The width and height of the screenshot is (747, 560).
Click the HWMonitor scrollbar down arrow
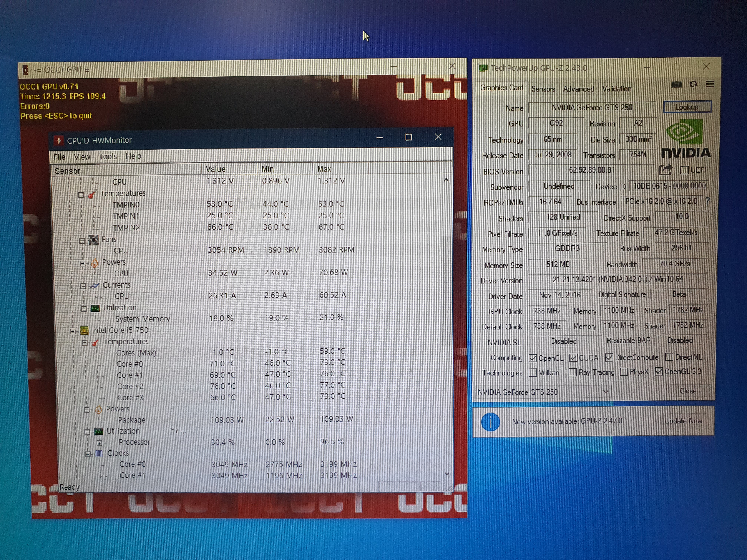click(447, 474)
